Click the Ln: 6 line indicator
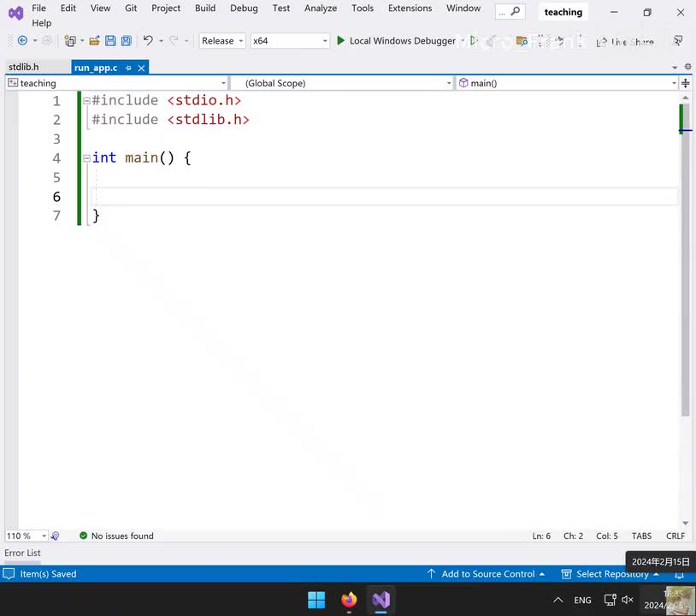This screenshot has height=616, width=696. 541,536
